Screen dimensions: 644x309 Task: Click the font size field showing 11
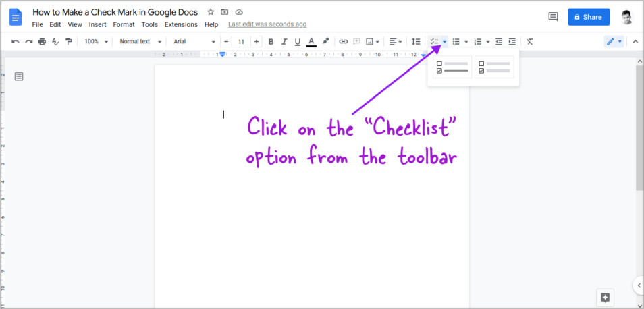[x=241, y=41]
